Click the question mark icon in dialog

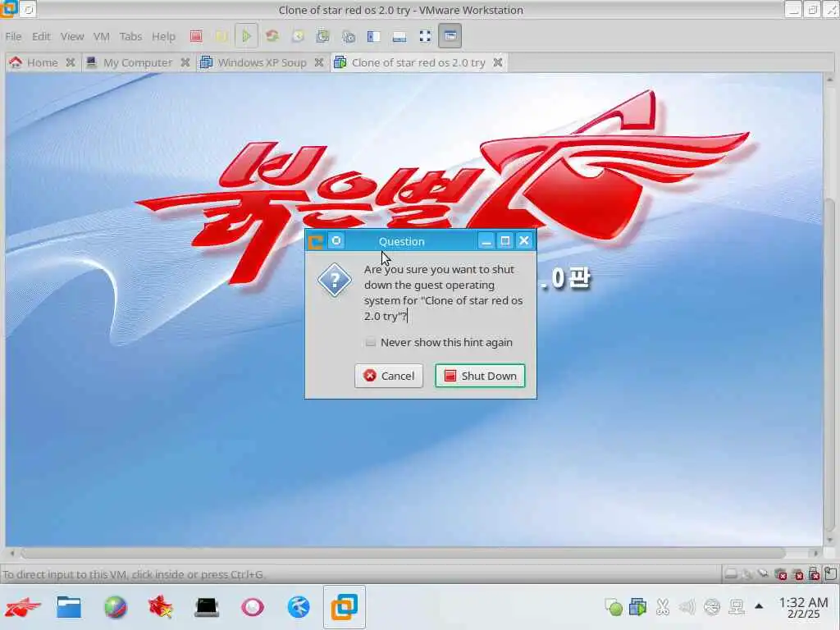coord(335,281)
